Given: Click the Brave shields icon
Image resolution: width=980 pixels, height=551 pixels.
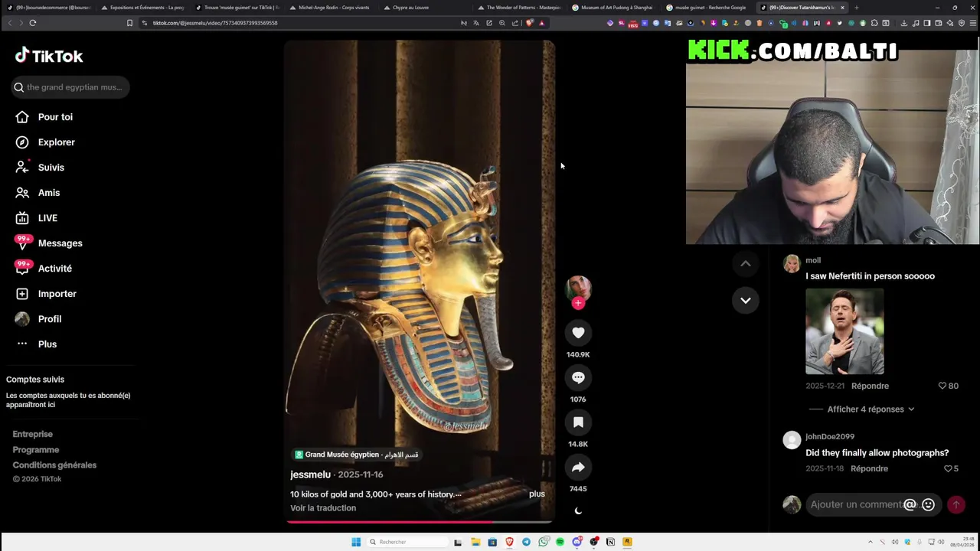Looking at the screenshot, I should point(529,23).
